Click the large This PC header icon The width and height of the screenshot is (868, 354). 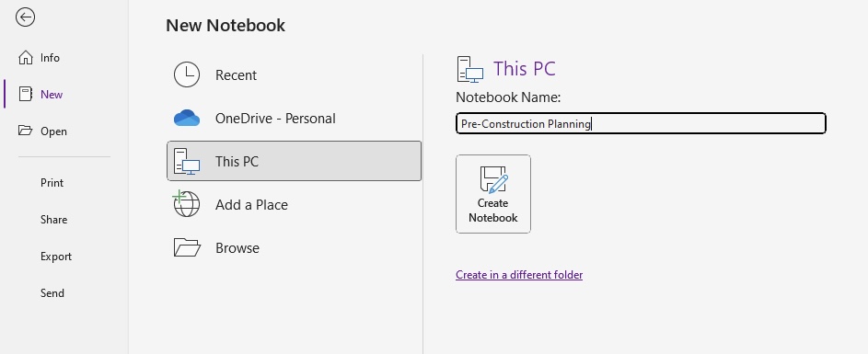[x=470, y=69]
